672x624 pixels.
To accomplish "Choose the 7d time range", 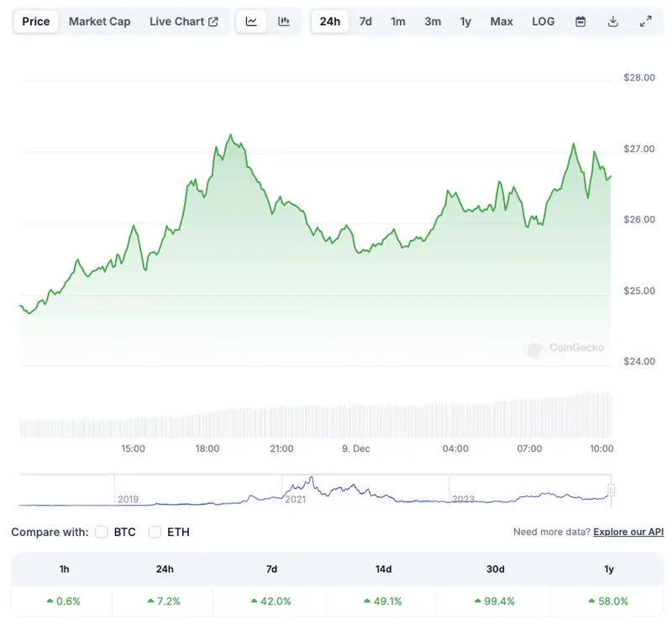I will click(x=365, y=22).
